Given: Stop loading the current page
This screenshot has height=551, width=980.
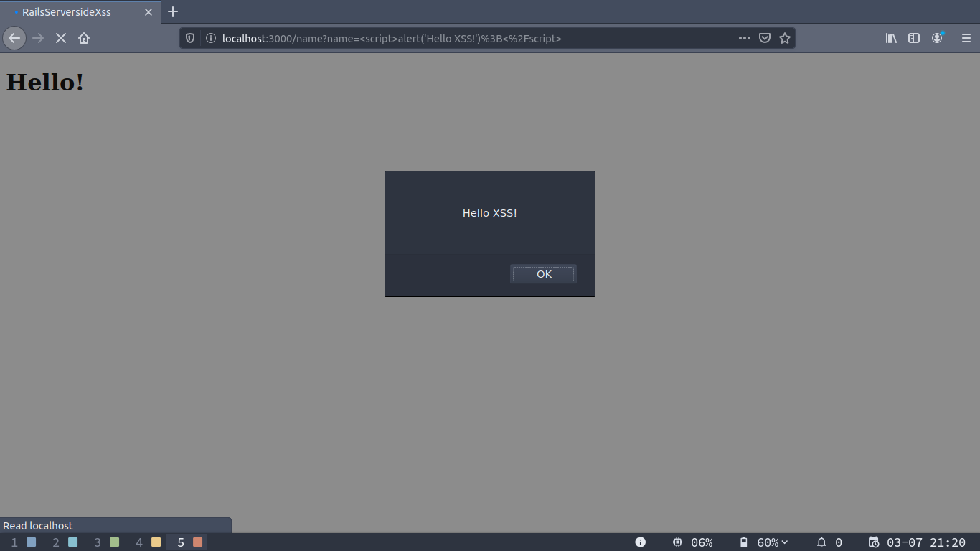Looking at the screenshot, I should click(61, 38).
